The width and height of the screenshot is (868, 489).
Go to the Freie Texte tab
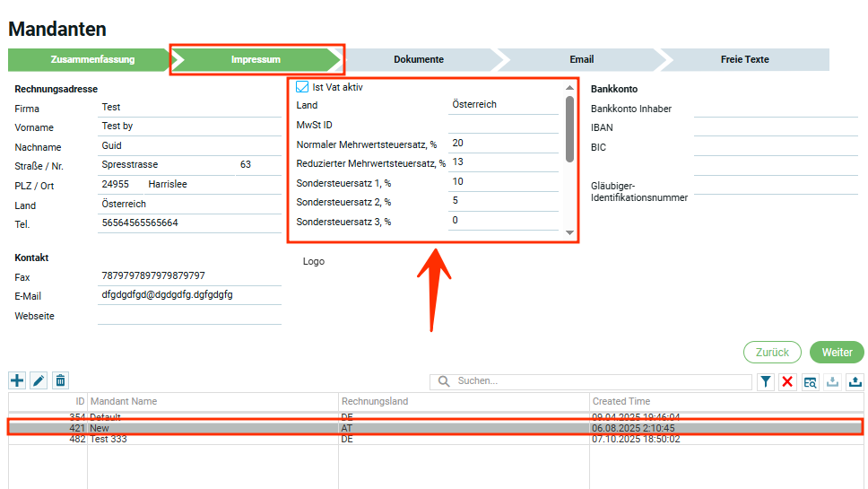click(x=744, y=59)
